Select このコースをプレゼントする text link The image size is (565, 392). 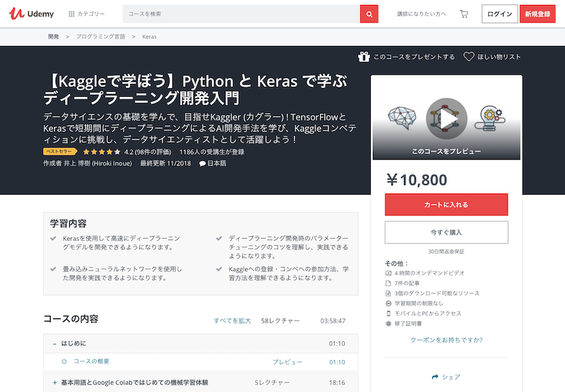pos(414,57)
